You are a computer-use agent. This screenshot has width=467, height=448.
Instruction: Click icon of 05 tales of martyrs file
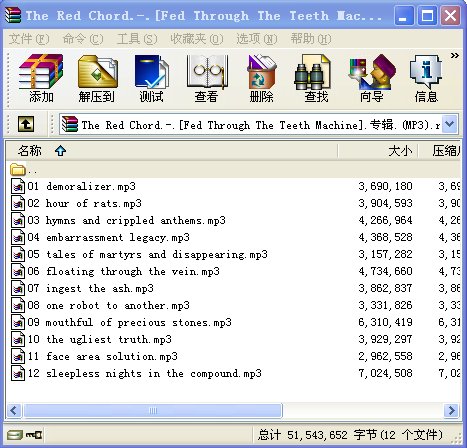pos(18,254)
